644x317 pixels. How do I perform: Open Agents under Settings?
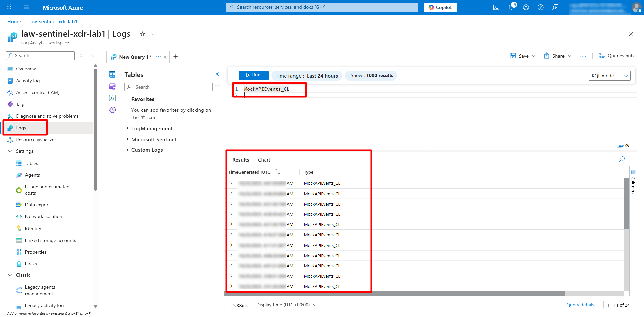(x=32, y=175)
